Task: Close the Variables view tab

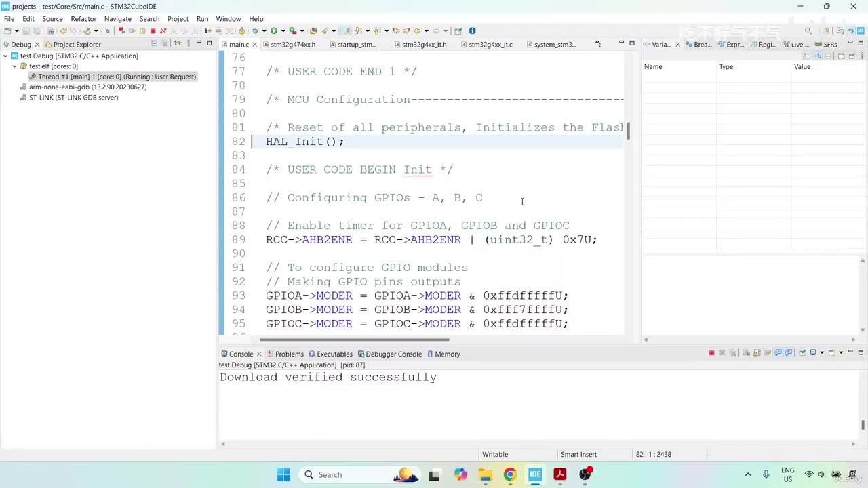Action: [x=677, y=45]
